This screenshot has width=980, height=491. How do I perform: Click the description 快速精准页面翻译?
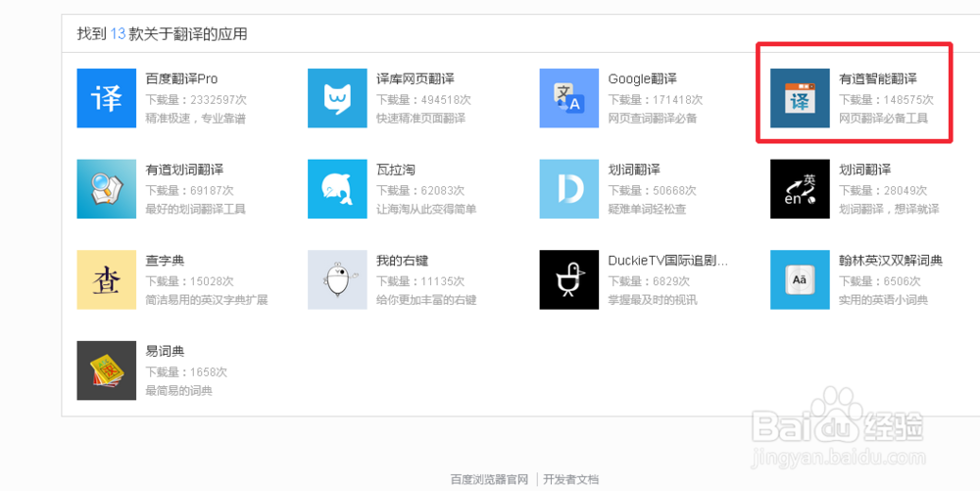(x=420, y=118)
